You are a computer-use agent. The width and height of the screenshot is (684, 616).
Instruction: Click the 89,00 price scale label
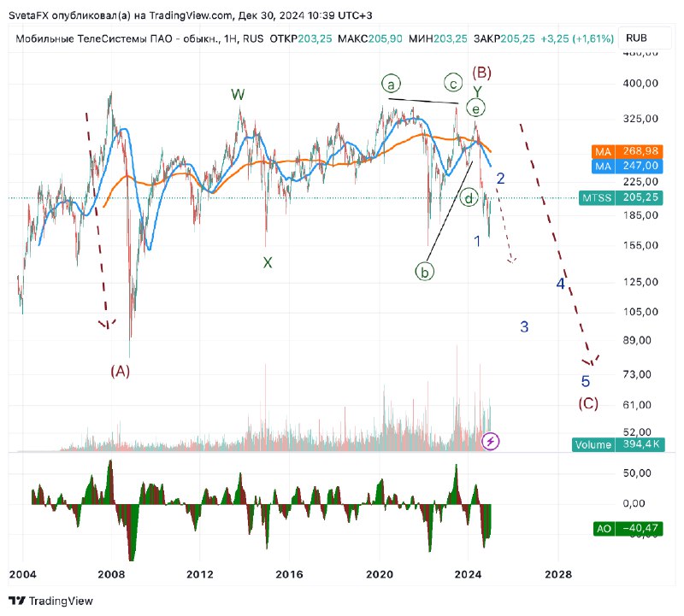coord(637,340)
